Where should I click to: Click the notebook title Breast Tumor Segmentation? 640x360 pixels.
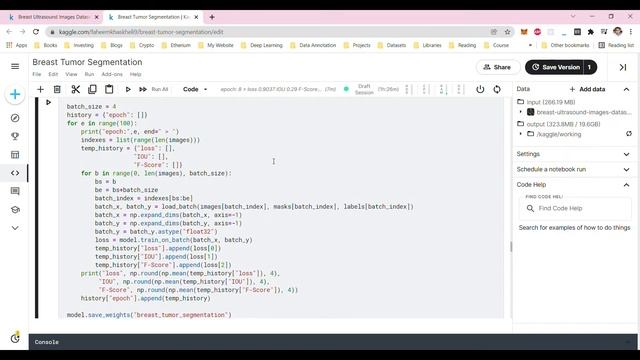(87, 62)
